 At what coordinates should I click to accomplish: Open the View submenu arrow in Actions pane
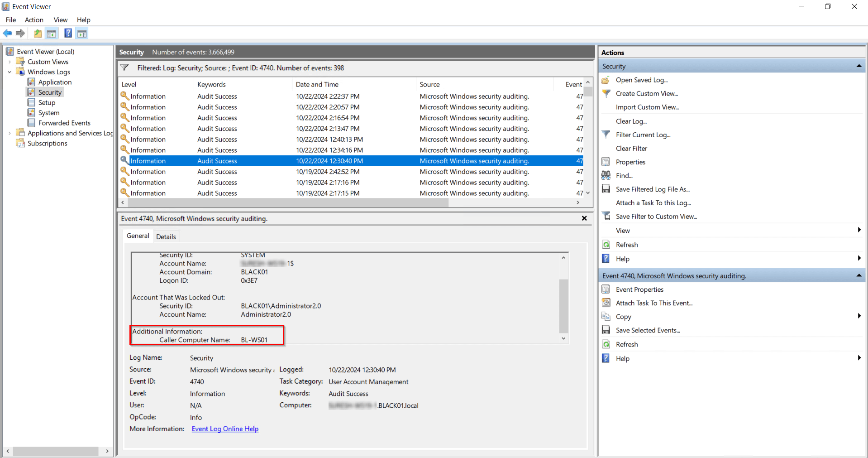coord(859,230)
